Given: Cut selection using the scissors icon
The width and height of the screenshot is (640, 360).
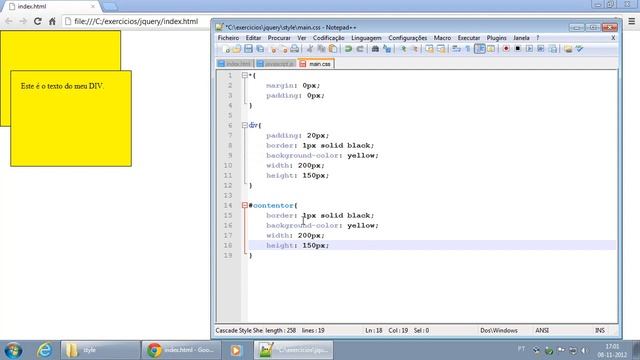Looking at the screenshot, I should click(310, 49).
